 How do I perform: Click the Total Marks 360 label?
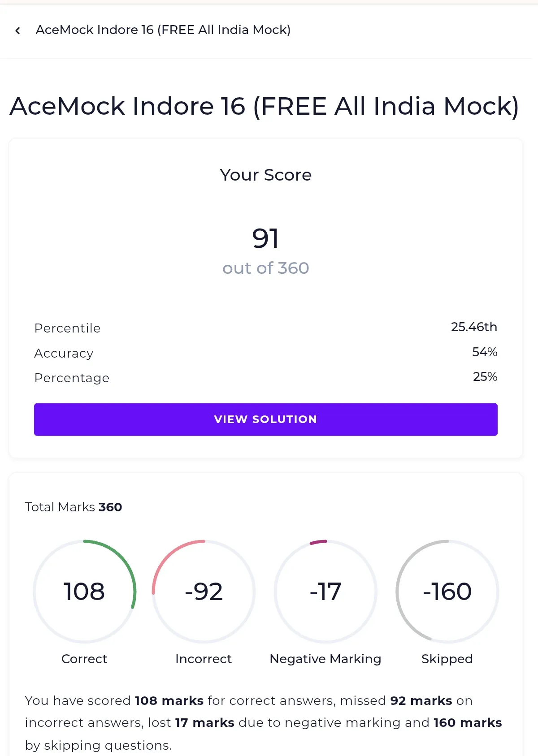coord(74,507)
